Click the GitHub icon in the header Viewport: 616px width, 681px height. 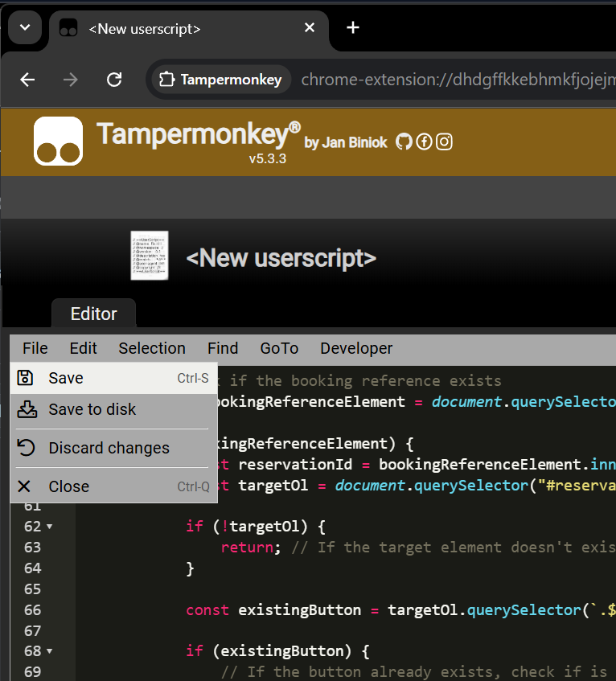click(404, 142)
